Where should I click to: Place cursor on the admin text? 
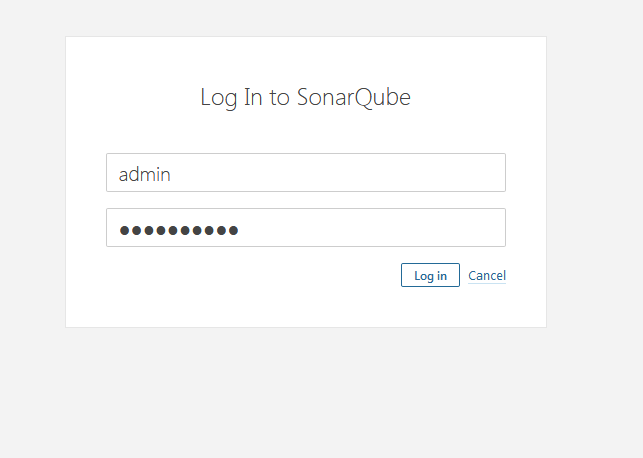coord(145,174)
